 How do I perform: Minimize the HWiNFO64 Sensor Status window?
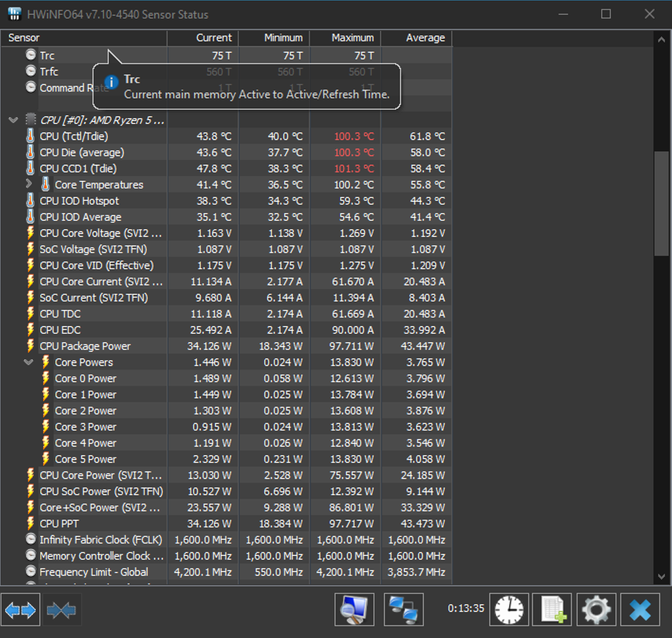click(563, 14)
